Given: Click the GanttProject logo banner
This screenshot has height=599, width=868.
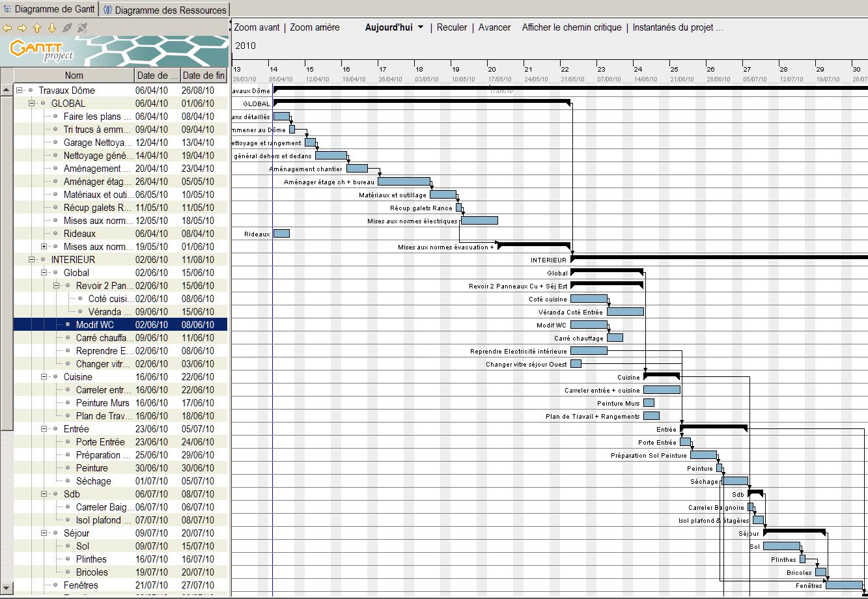Looking at the screenshot, I should (114, 51).
